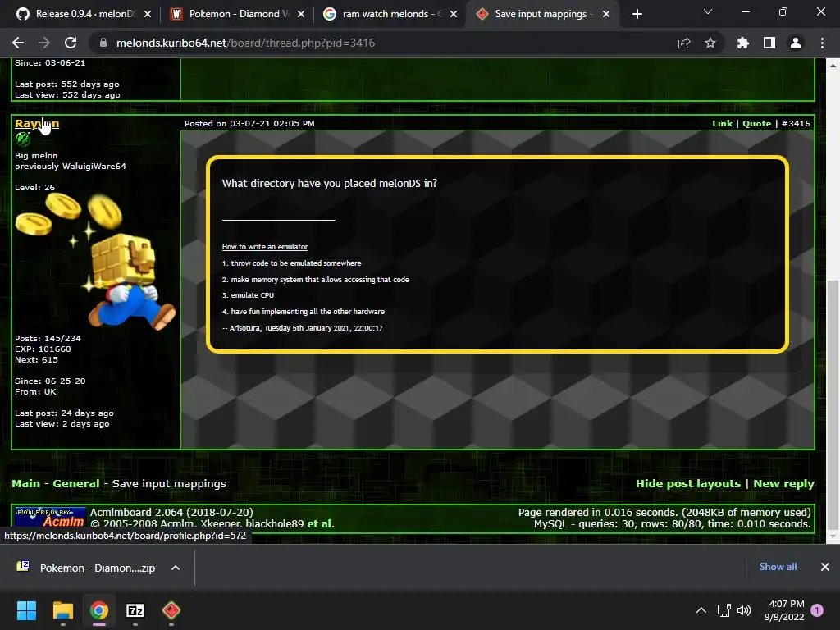Image resolution: width=840 pixels, height=630 pixels.
Task: Open the clock showing 4:07 PM
Action: (783, 610)
